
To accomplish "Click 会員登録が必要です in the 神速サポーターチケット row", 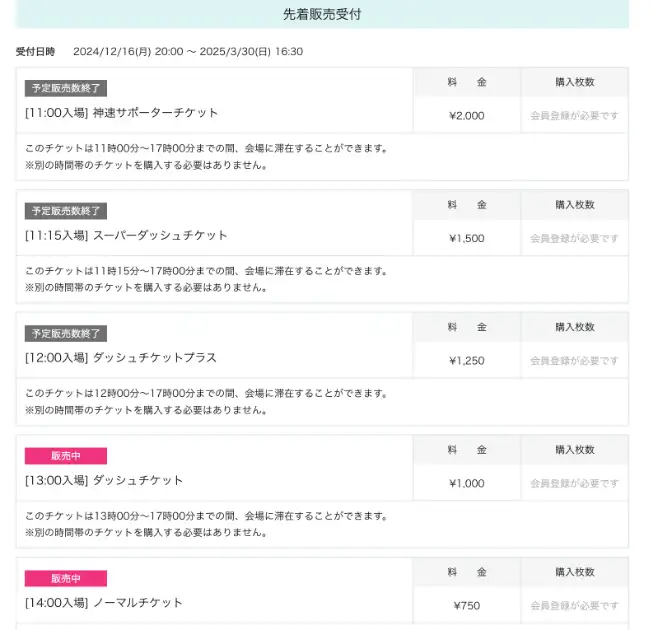I will click(x=574, y=116).
